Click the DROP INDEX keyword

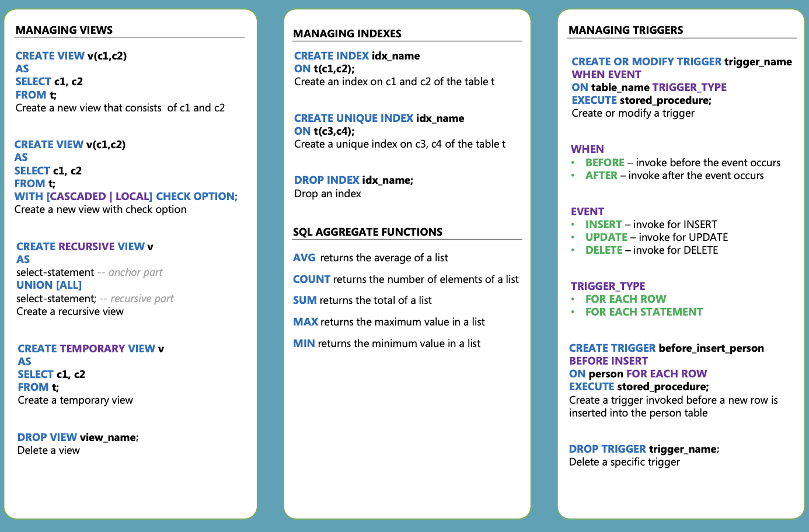tap(326, 180)
